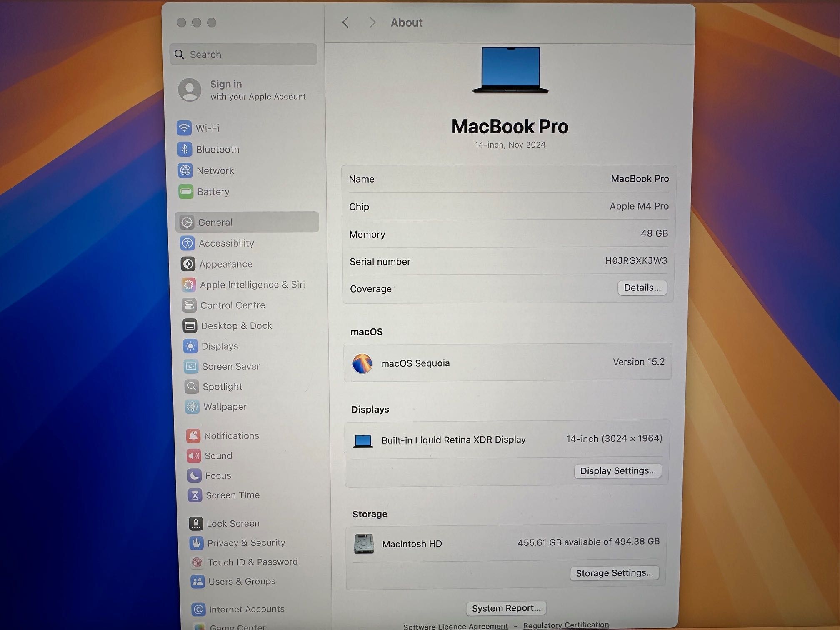
Task: Click the Screen Time hourglass icon
Action: 195,495
